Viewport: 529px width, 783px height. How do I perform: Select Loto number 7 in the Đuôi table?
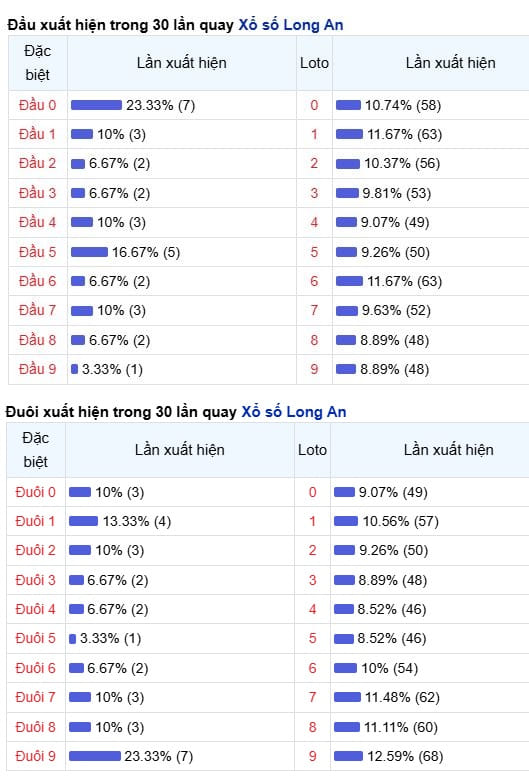pyautogui.click(x=312, y=697)
